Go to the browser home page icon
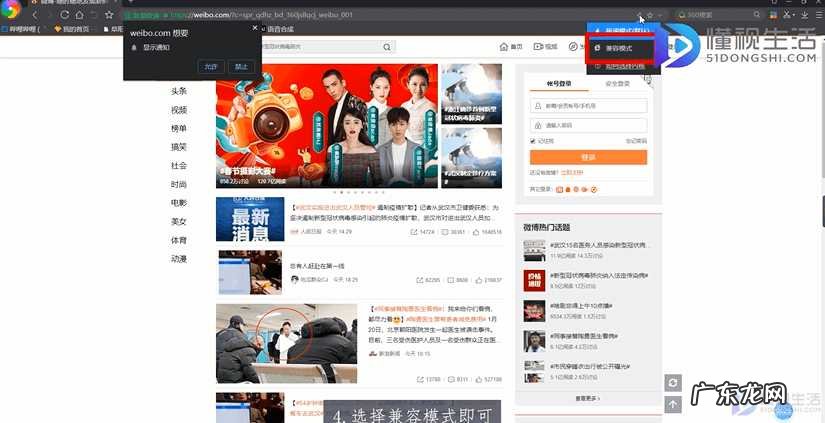This screenshot has height=423, width=825. pos(79,15)
